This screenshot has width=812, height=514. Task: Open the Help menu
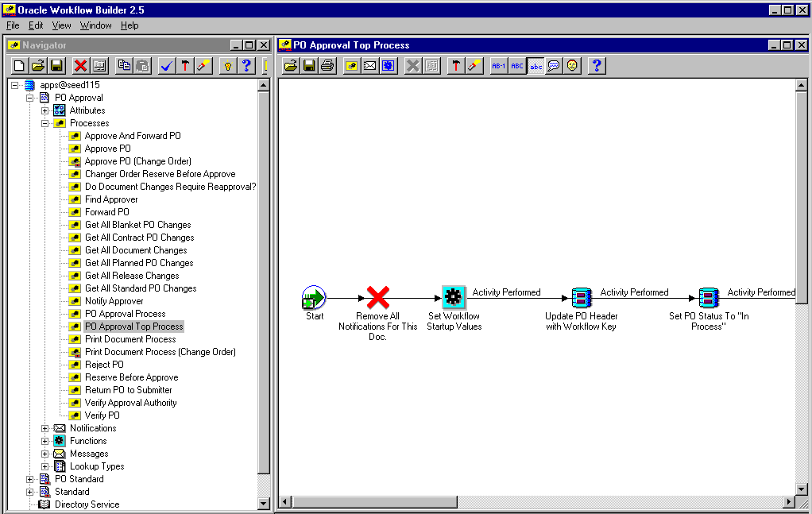pyautogui.click(x=130, y=25)
